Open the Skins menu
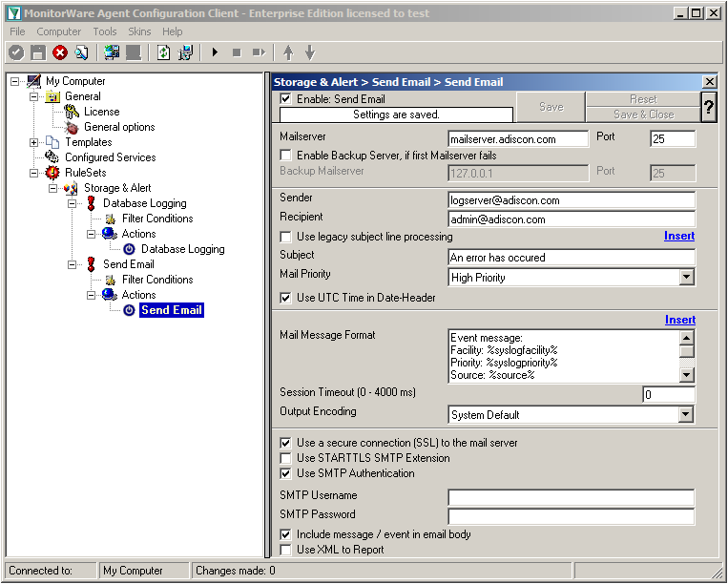The image size is (728, 584). tap(139, 31)
